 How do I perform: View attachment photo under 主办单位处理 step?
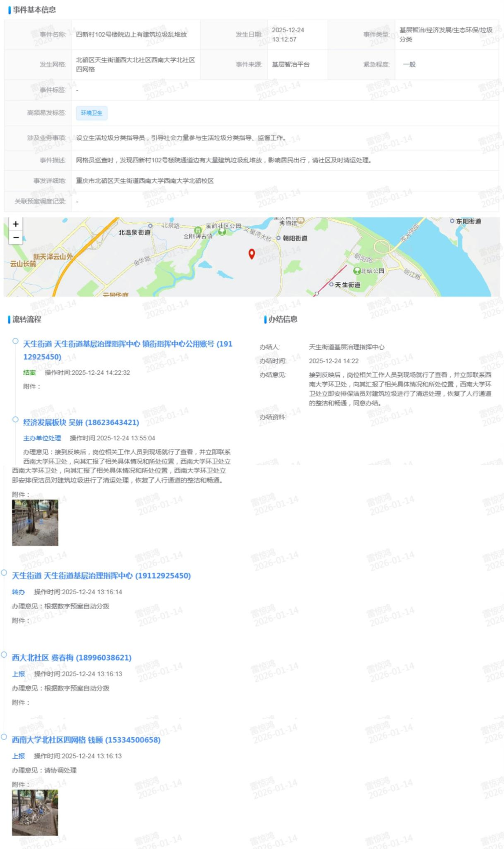35,523
